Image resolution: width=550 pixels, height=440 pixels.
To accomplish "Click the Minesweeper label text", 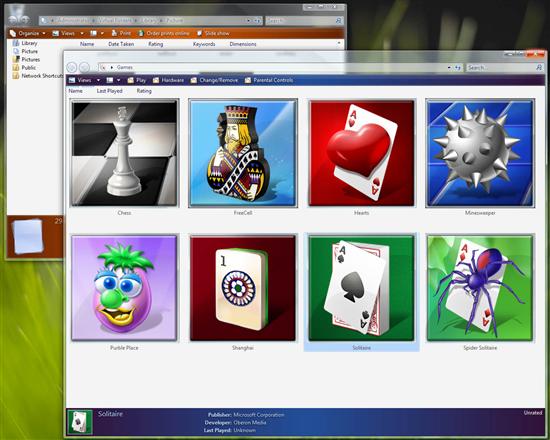I will (480, 213).
